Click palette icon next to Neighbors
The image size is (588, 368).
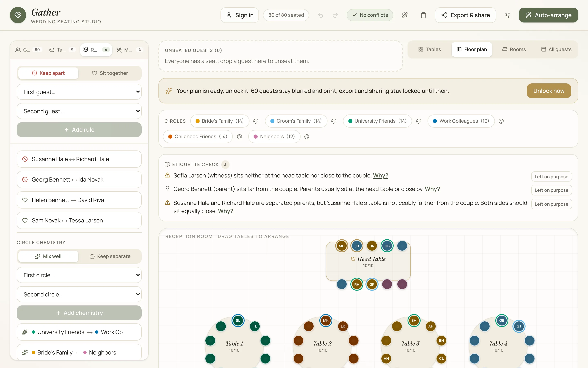pos(307,137)
